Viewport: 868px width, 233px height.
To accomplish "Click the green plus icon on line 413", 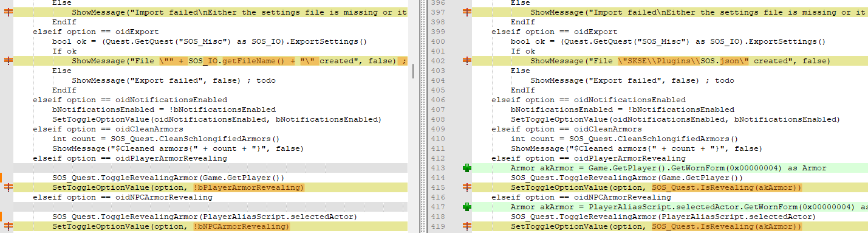I will (466, 168).
